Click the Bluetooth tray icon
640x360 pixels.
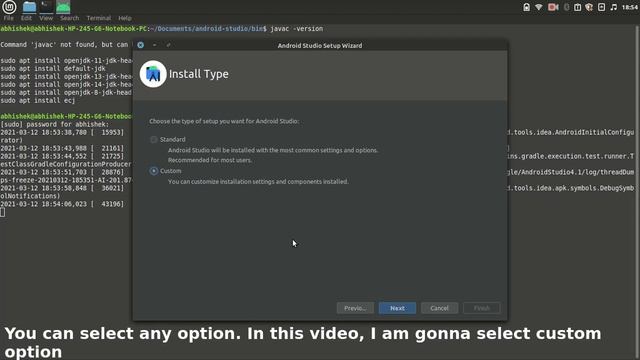pyautogui.click(x=567, y=7)
